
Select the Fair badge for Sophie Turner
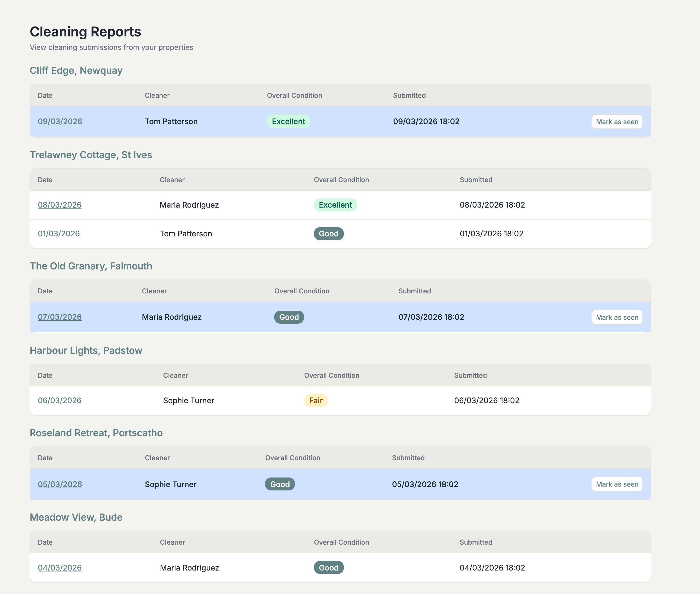point(315,400)
